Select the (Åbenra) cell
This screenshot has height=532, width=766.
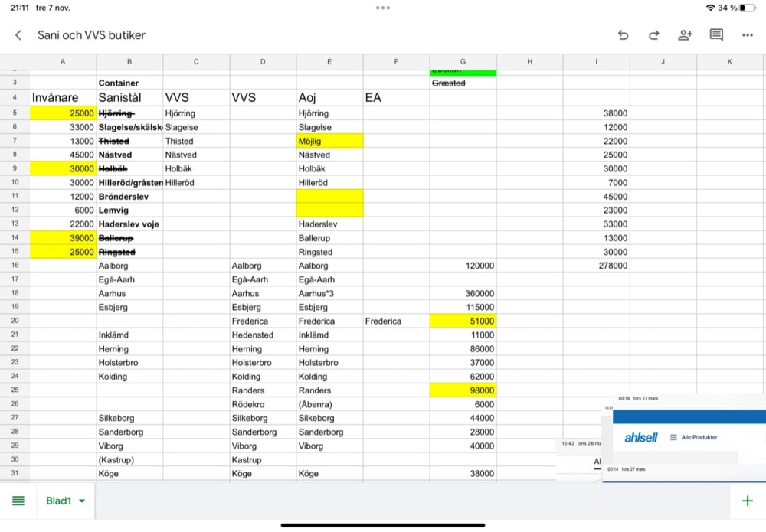[329, 405]
